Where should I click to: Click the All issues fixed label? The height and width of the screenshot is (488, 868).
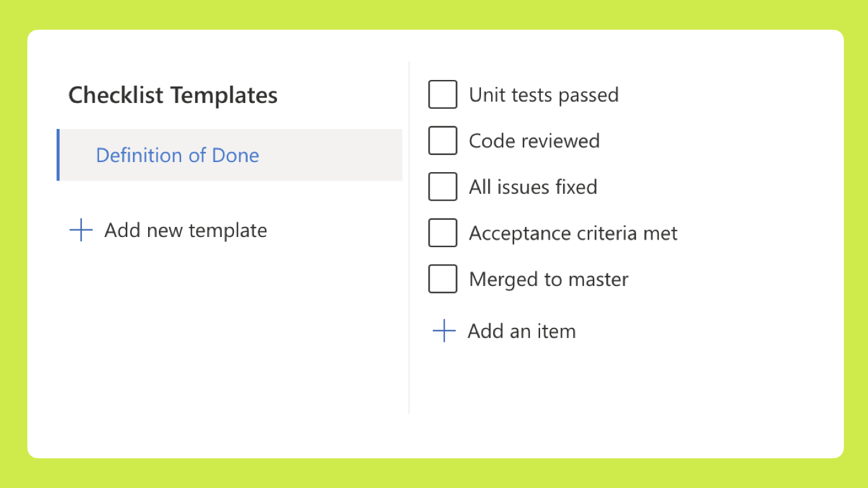click(x=532, y=186)
